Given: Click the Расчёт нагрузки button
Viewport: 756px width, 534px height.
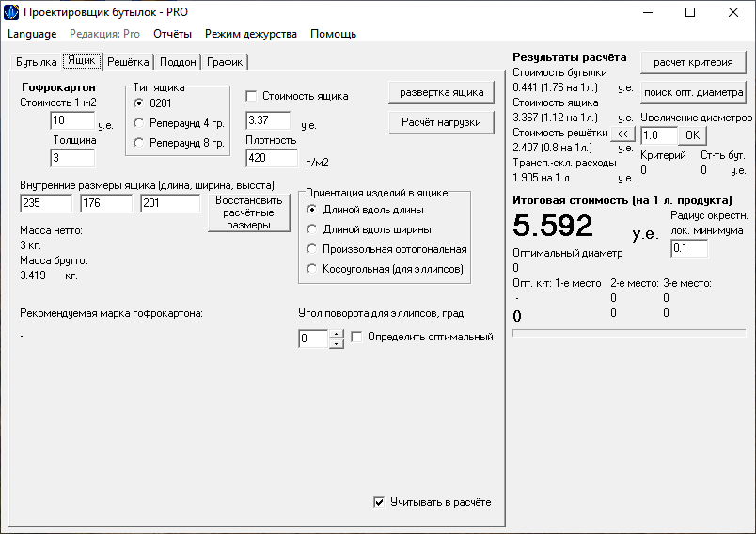Looking at the screenshot, I should (441, 122).
